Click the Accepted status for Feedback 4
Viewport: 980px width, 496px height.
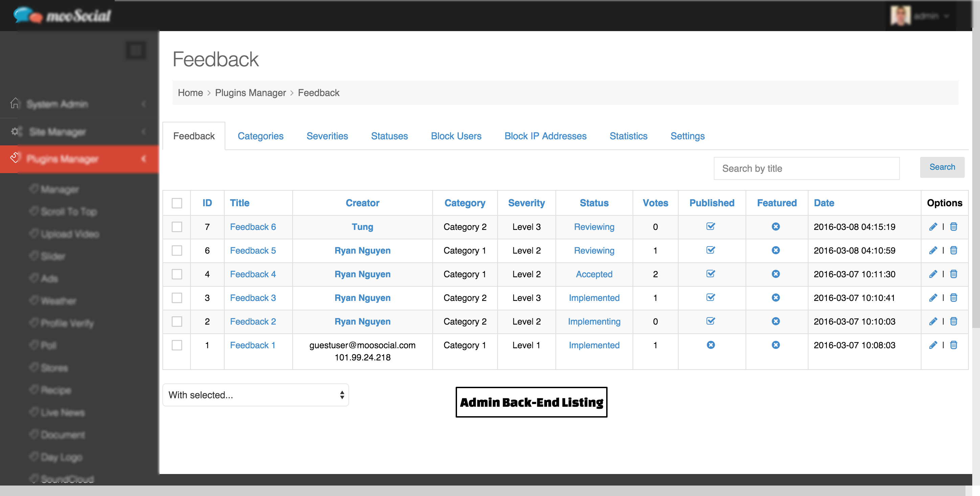pos(594,274)
